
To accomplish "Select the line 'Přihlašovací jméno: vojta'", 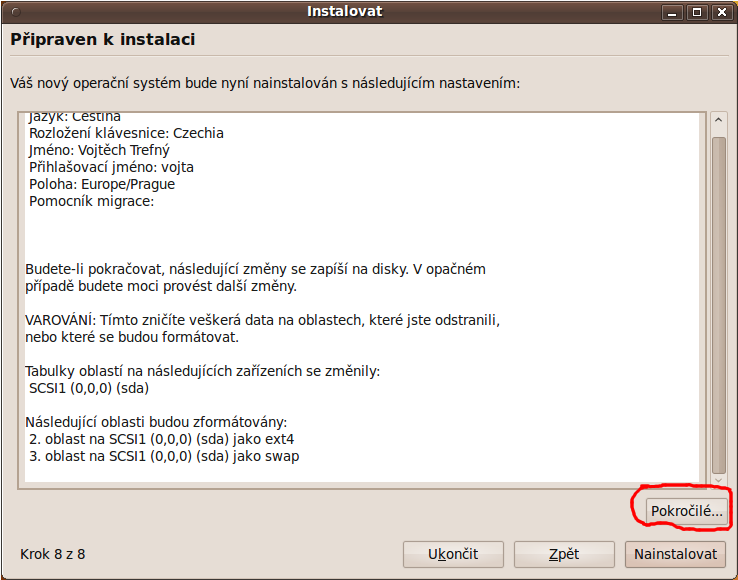I will (111, 167).
